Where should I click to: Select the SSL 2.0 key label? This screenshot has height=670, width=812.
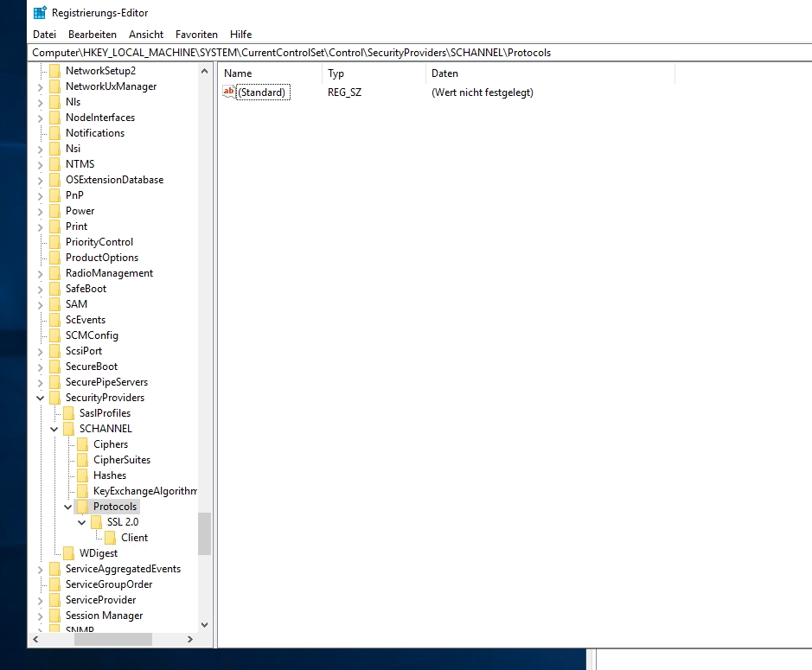click(123, 522)
